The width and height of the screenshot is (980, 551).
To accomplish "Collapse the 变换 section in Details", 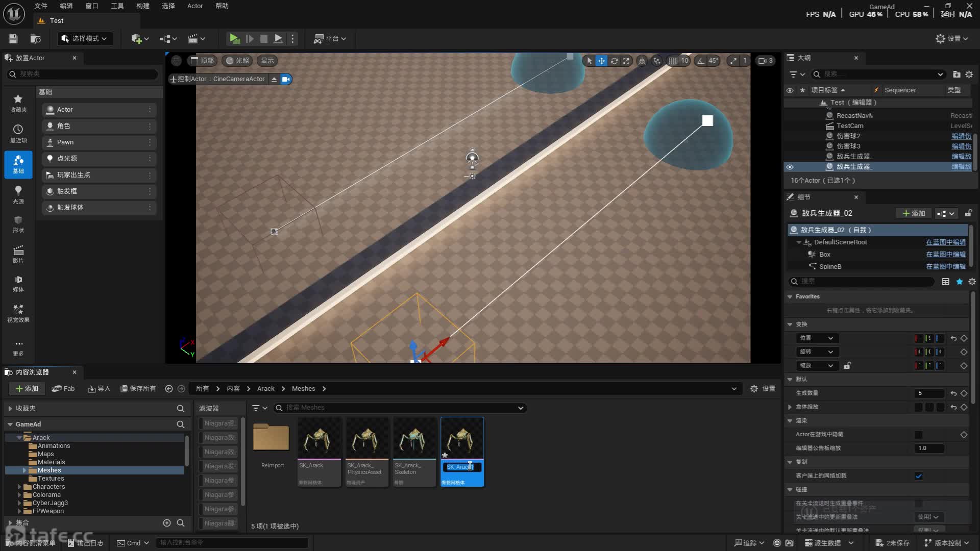I will click(790, 324).
